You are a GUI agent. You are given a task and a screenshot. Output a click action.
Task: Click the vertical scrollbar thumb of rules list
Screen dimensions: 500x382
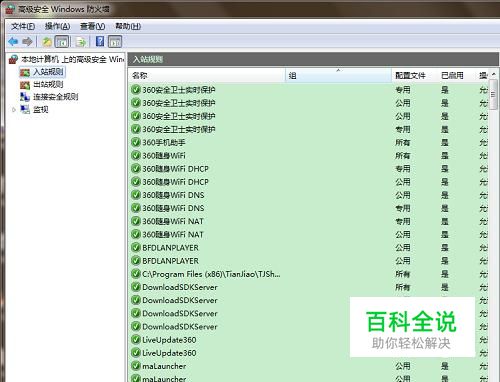click(x=494, y=94)
